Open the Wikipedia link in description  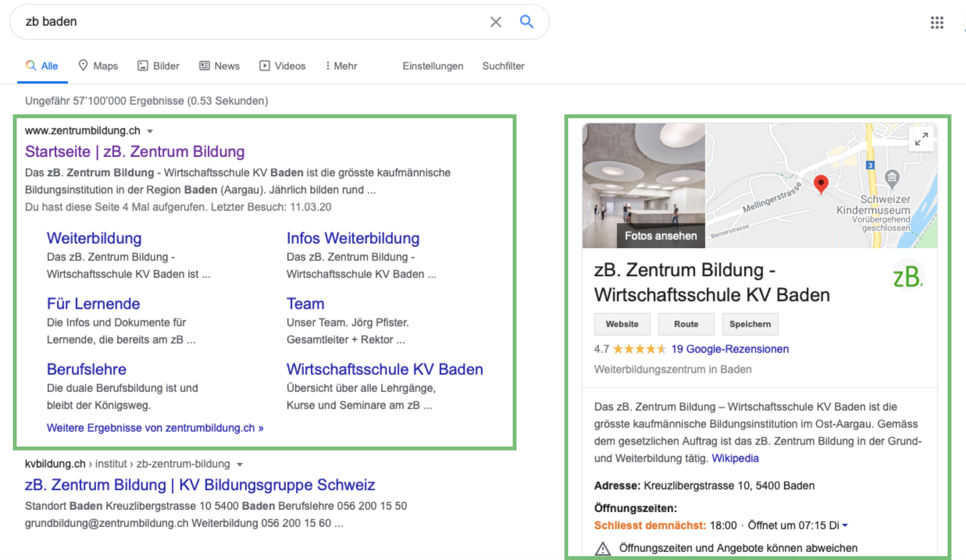pyautogui.click(x=735, y=459)
